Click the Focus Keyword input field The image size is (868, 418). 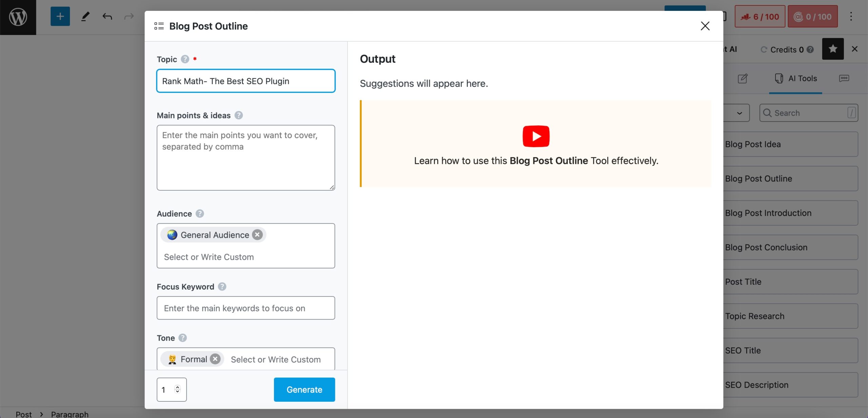(x=245, y=308)
